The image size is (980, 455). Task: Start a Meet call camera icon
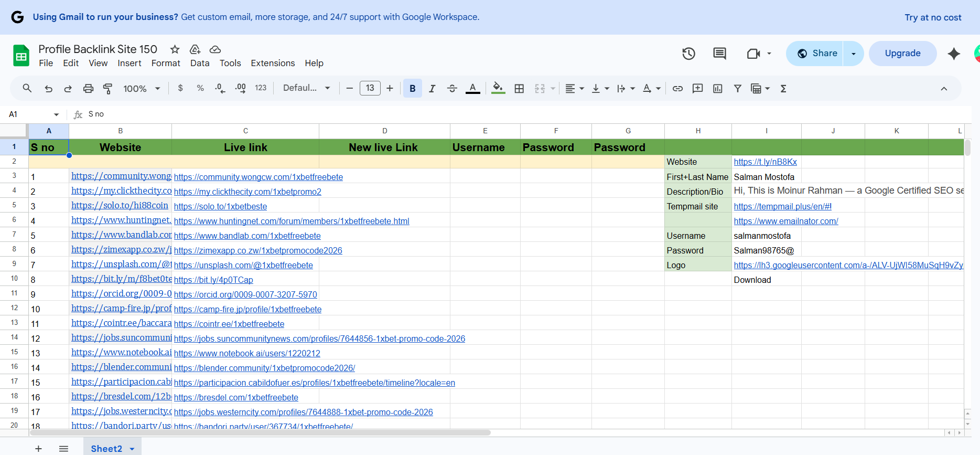tap(753, 54)
